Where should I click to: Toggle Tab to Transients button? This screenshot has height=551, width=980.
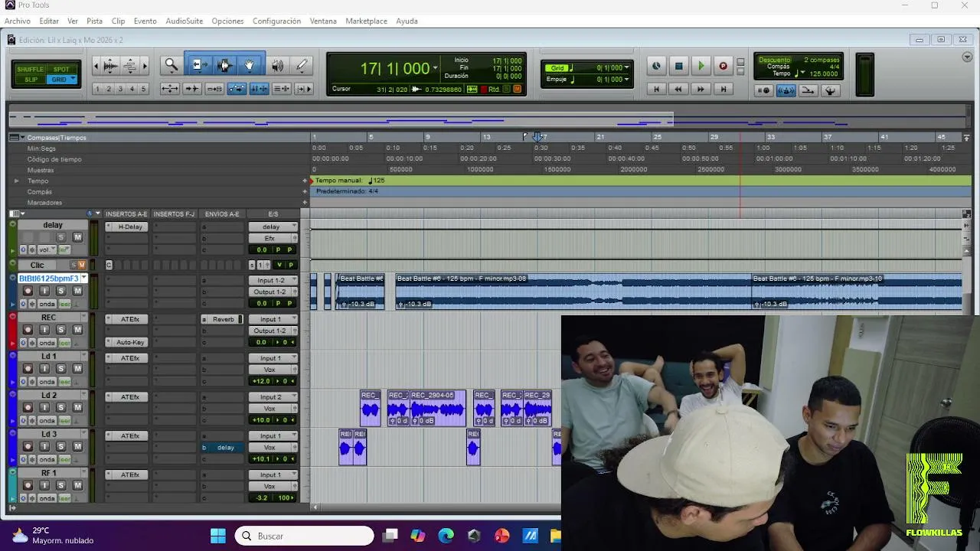click(192, 89)
